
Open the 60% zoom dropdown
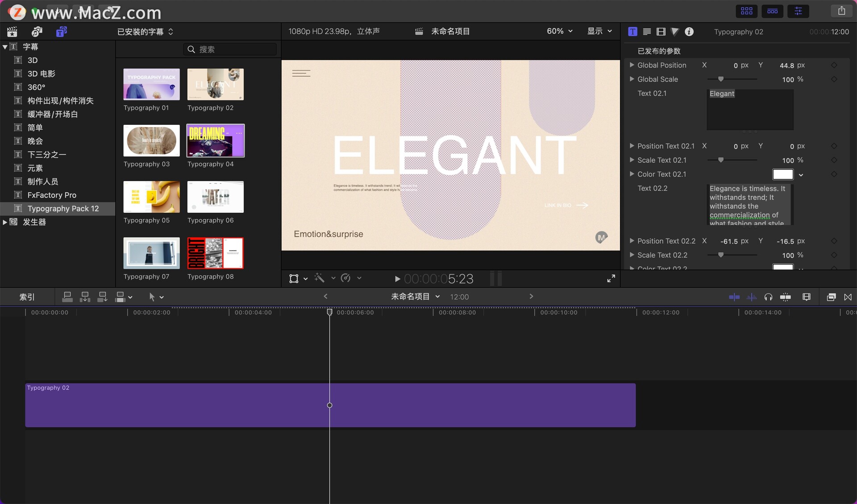coord(559,31)
